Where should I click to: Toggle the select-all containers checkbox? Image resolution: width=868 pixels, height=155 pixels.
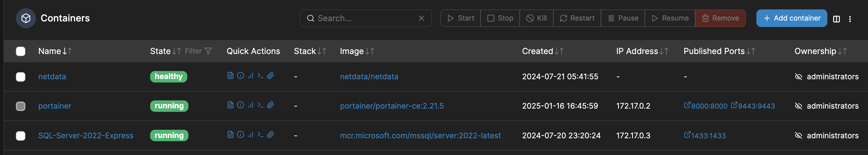(x=21, y=51)
